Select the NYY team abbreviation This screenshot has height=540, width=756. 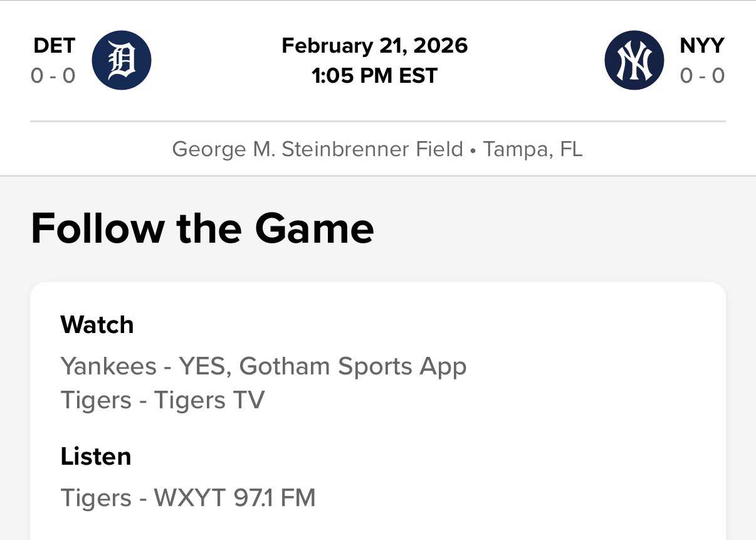(702, 45)
